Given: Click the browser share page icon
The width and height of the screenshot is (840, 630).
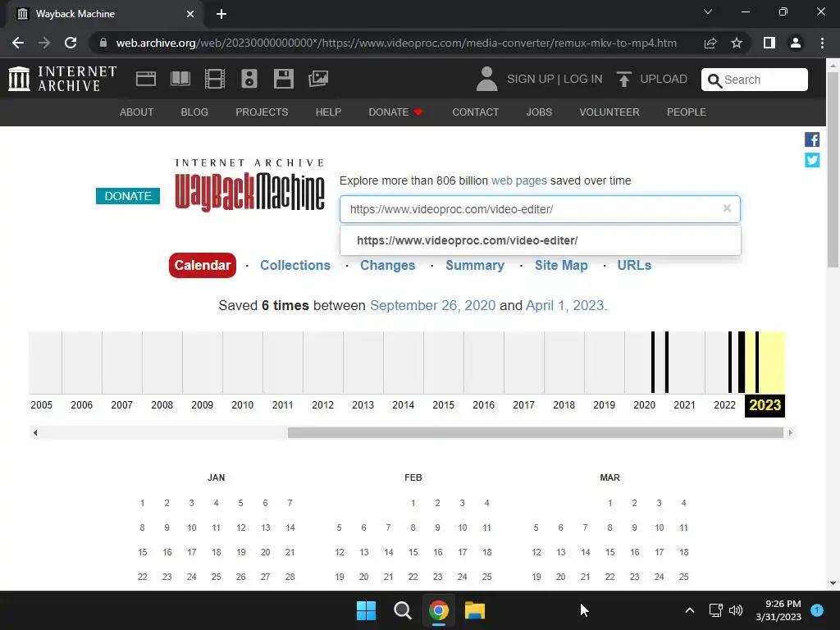Looking at the screenshot, I should coord(710,43).
